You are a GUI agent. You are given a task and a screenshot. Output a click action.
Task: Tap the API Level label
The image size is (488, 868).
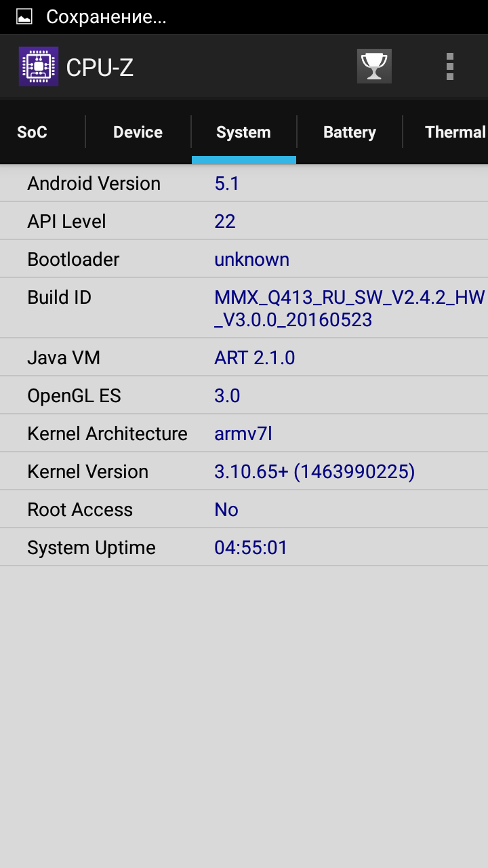tap(66, 222)
